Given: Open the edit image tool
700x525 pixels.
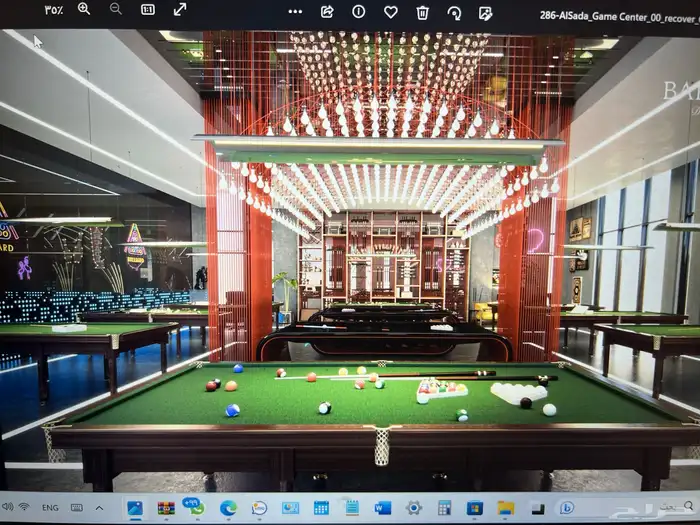Looking at the screenshot, I should point(486,12).
